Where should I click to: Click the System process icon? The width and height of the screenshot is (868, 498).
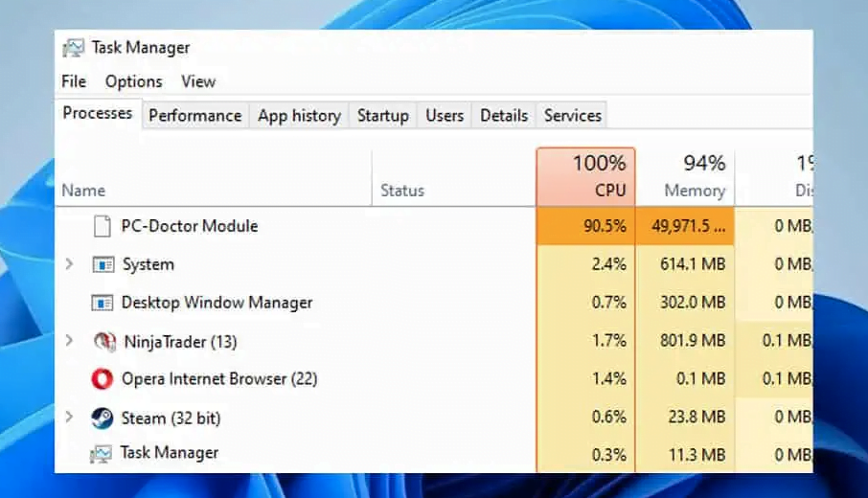coord(103,264)
